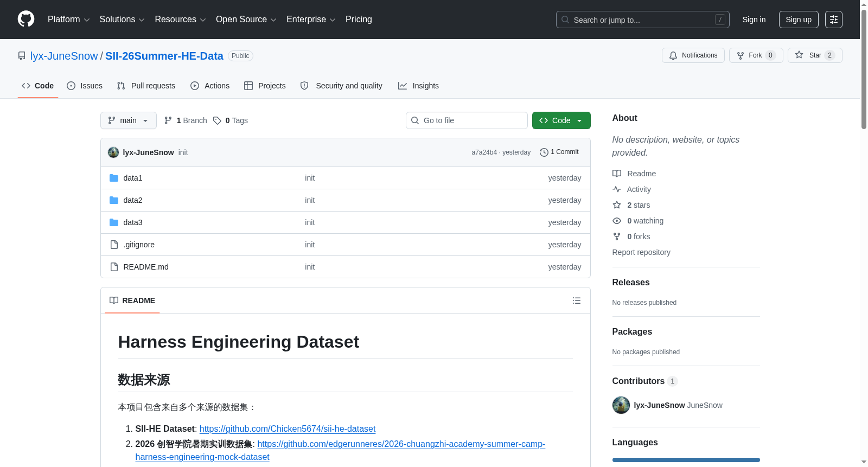Click the search magnifier icon in the header
868x467 pixels.
[565, 20]
